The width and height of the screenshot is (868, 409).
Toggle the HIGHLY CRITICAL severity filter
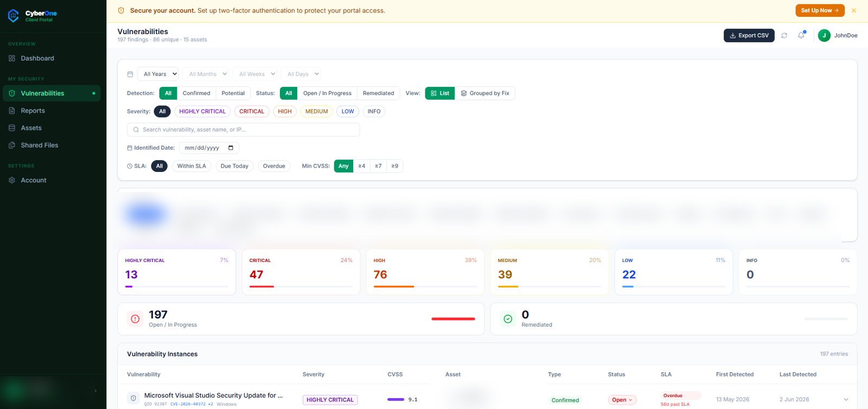(202, 111)
